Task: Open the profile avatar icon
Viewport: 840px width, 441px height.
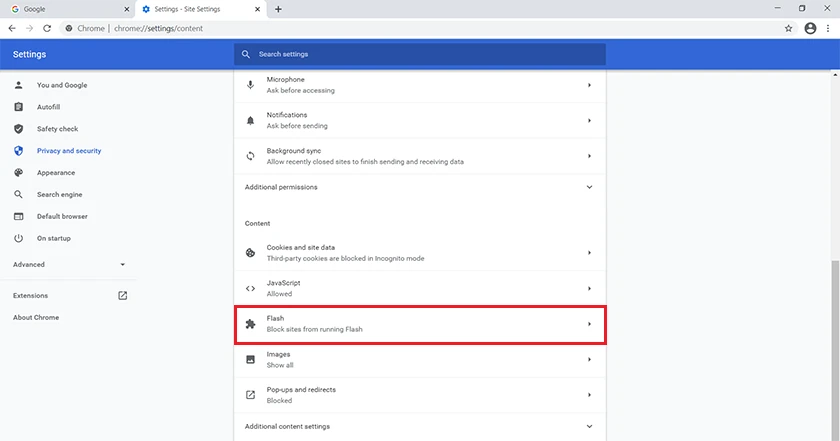Action: pyautogui.click(x=810, y=28)
